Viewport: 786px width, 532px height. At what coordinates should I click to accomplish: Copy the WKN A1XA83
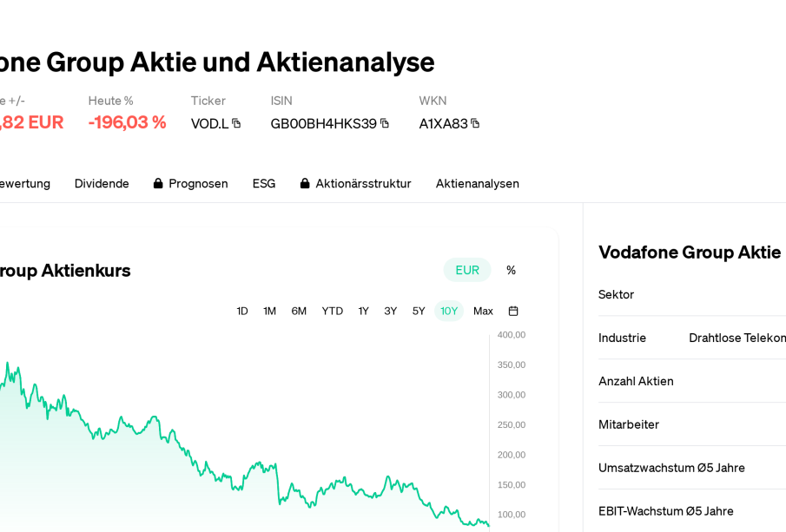click(x=475, y=123)
